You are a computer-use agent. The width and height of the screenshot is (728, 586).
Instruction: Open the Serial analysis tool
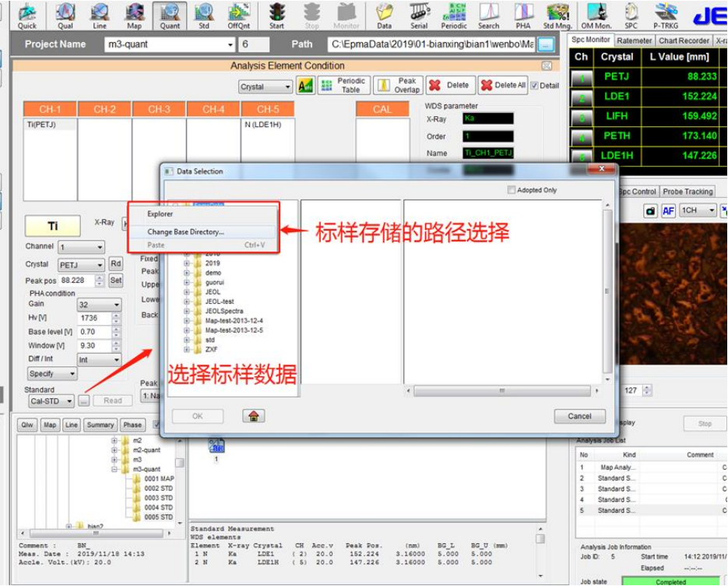click(x=419, y=15)
